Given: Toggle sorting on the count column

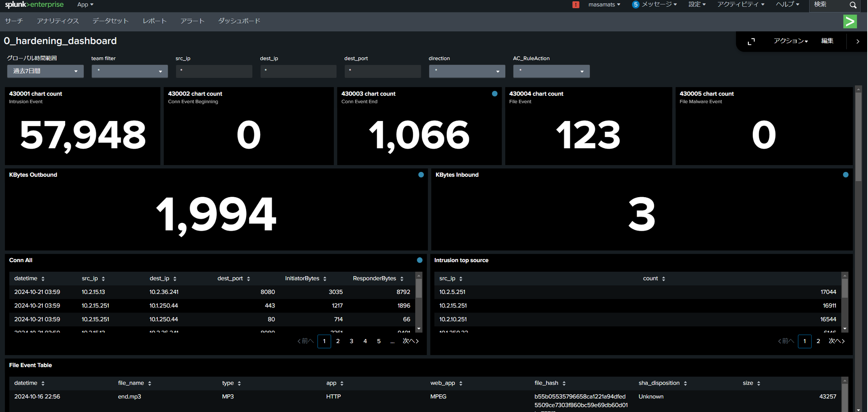Looking at the screenshot, I should (x=663, y=278).
